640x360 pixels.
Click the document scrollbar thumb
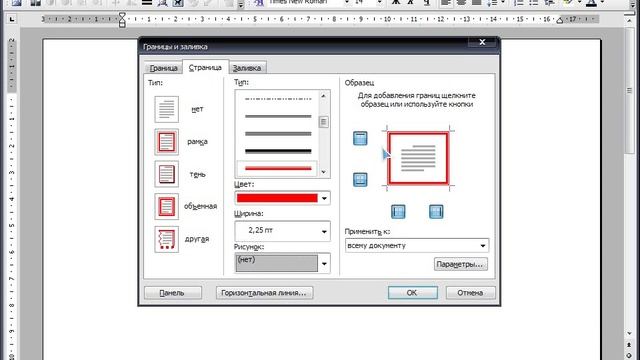[629, 91]
